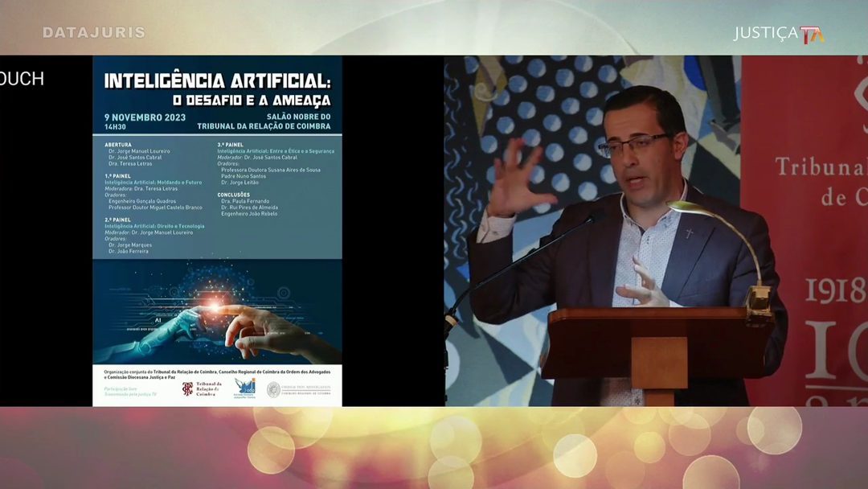Select the 2.º PAINEL heading
The width and height of the screenshot is (868, 489).
pos(117,219)
